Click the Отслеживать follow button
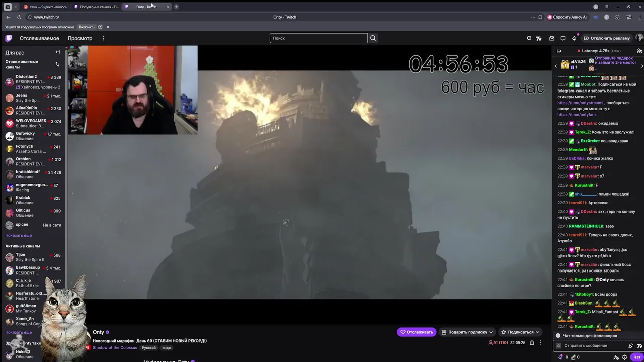The width and height of the screenshot is (644, 362). point(417,332)
